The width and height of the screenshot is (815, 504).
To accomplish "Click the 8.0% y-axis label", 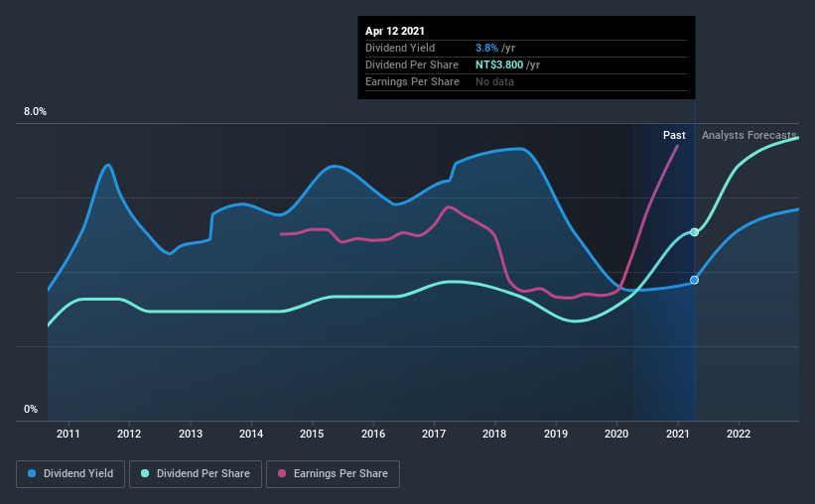I will 35,112.
